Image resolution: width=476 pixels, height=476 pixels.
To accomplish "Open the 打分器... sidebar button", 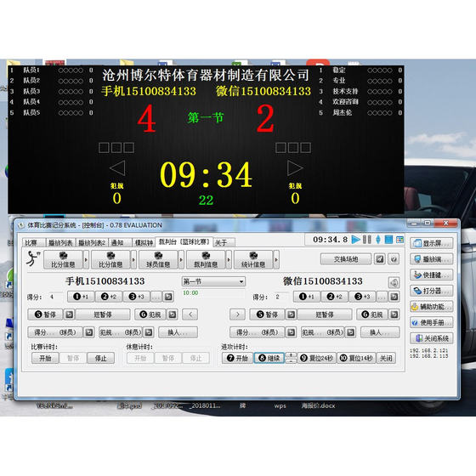I will pos(432,291).
